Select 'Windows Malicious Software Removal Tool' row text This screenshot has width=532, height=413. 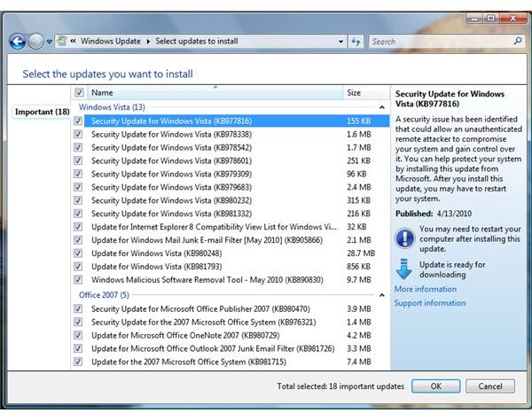point(207,280)
